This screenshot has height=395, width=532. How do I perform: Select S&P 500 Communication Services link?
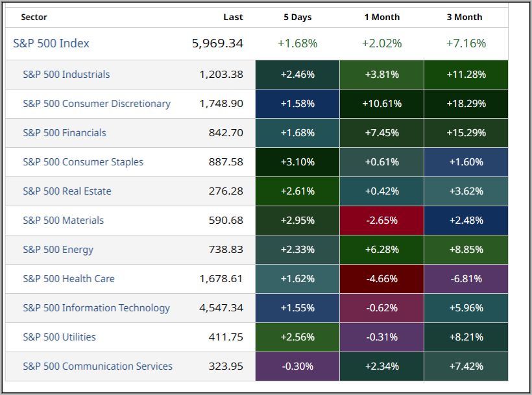point(97,366)
